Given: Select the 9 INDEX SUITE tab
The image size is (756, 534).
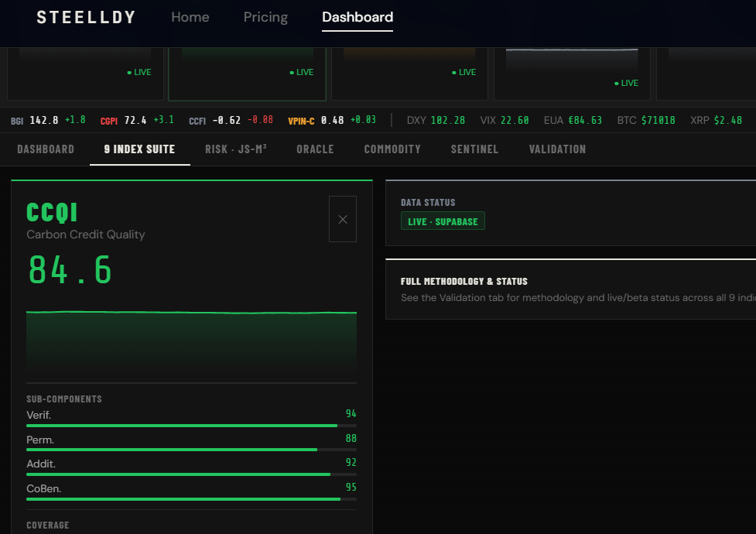Looking at the screenshot, I should pyautogui.click(x=140, y=149).
